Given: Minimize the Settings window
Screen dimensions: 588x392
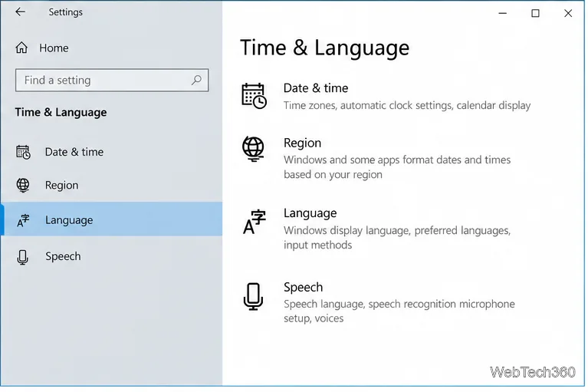Looking at the screenshot, I should [x=502, y=13].
